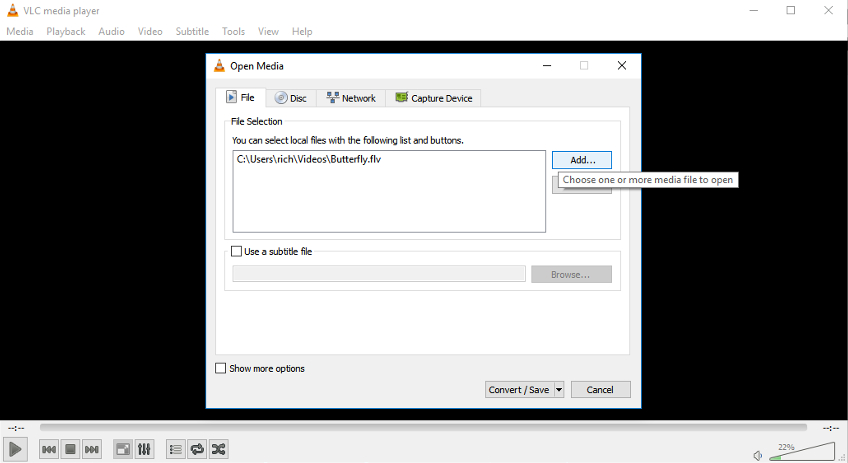Stop playback with the stop button

click(70, 449)
